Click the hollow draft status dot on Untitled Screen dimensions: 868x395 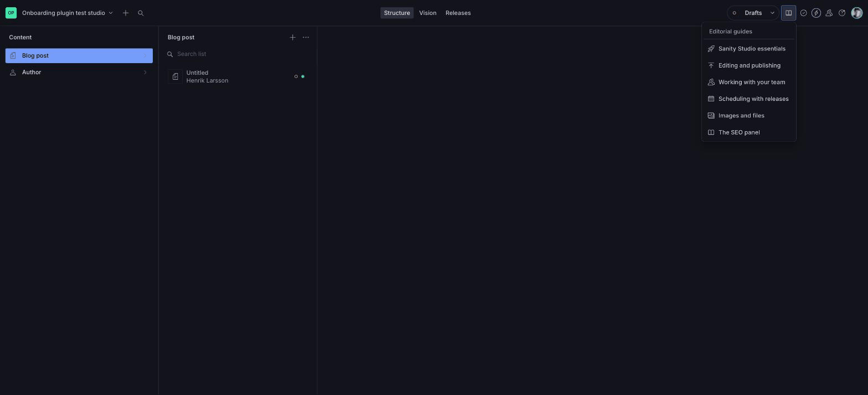click(x=296, y=76)
